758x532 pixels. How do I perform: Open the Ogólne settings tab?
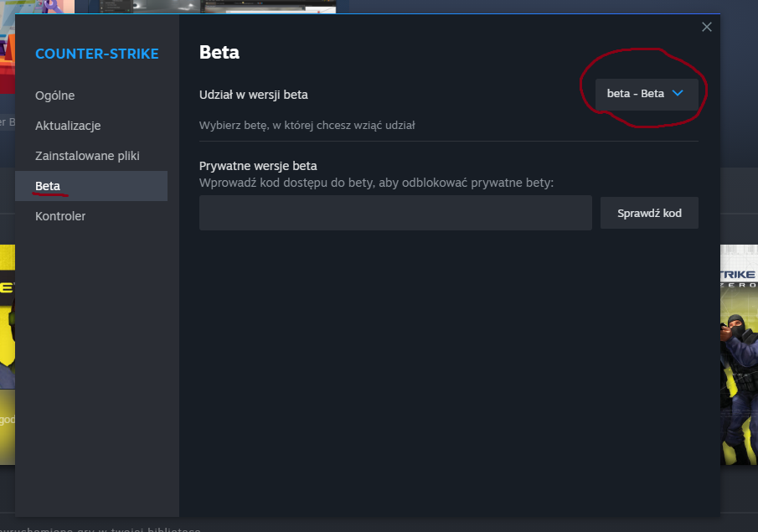pos(91,96)
